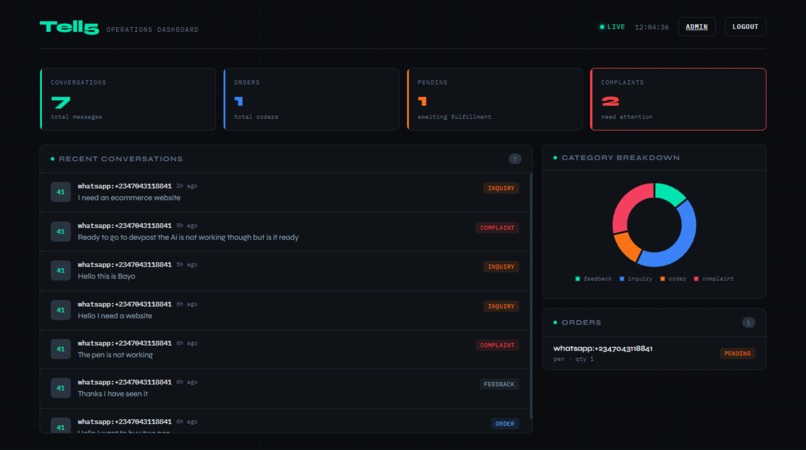Click the Recent Conversations count badge

pyautogui.click(x=515, y=159)
